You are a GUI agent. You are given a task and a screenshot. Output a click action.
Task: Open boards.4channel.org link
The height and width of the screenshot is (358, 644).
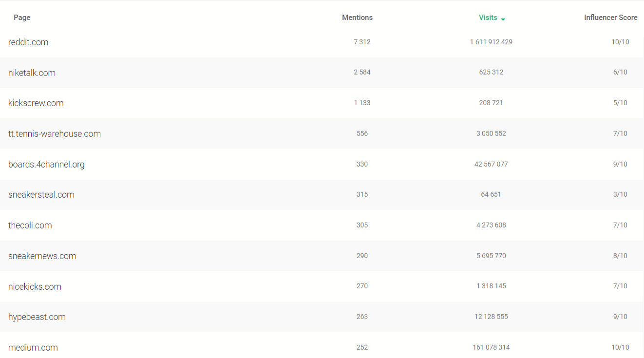pyautogui.click(x=46, y=165)
